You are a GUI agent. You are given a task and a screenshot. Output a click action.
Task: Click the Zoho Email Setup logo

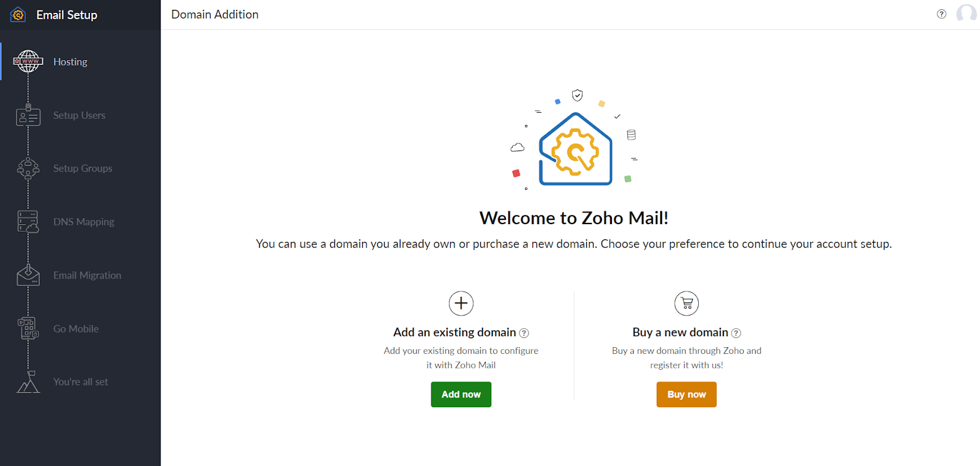click(x=18, y=15)
